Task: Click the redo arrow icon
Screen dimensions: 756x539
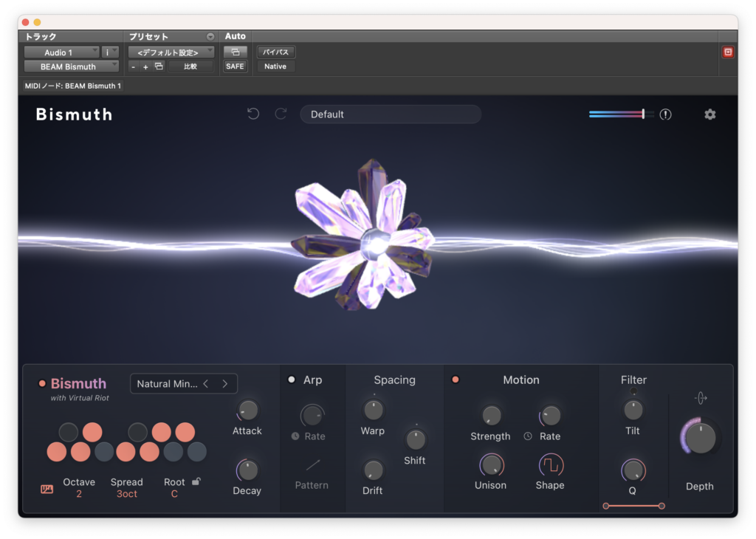Action: point(281,114)
